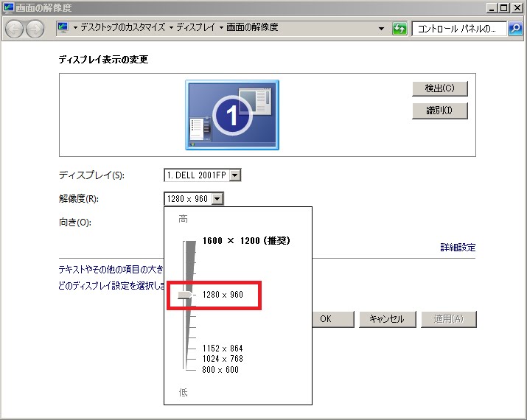Image resolution: width=527 pixels, height=420 pixels.
Task: Click the Forward navigation arrow
Action: pyautogui.click(x=35, y=29)
